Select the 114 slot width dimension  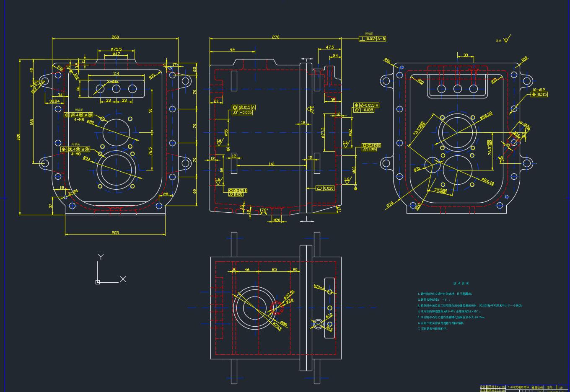click(x=116, y=74)
